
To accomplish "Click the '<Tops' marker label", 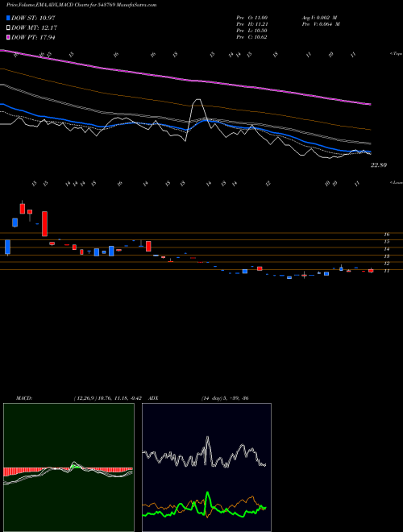I will tap(396, 54).
